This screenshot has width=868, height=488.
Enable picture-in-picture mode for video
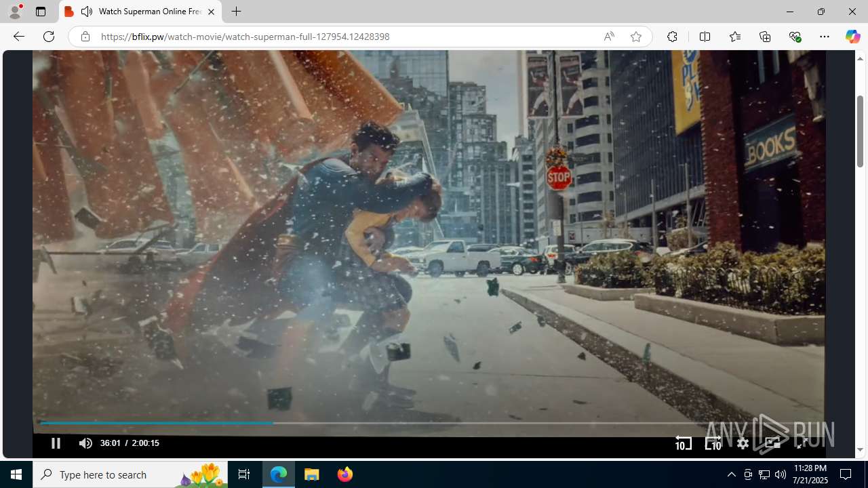pyautogui.click(x=772, y=443)
